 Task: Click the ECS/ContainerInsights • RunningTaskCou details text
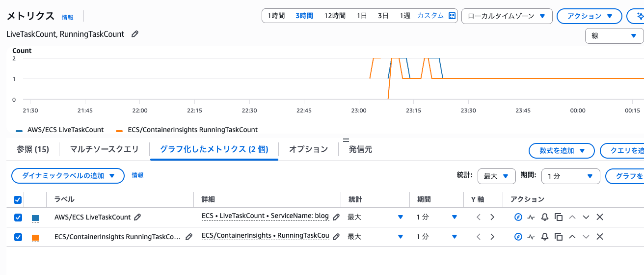coord(265,236)
